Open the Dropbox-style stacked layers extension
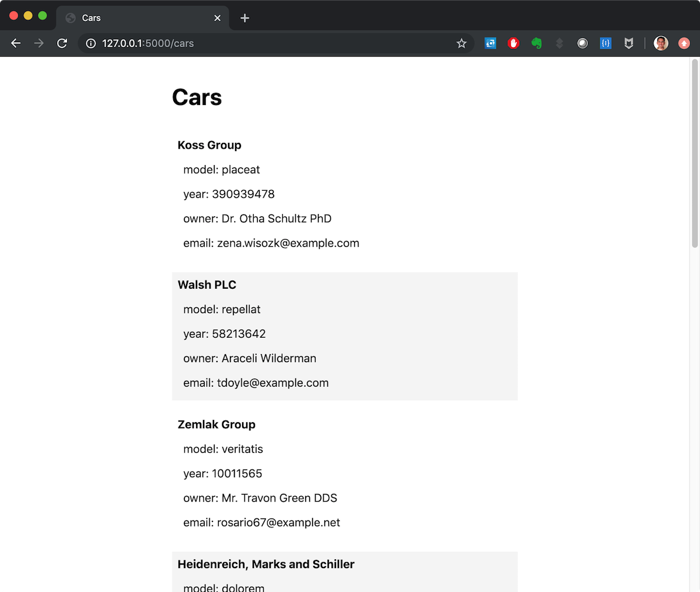 click(559, 43)
